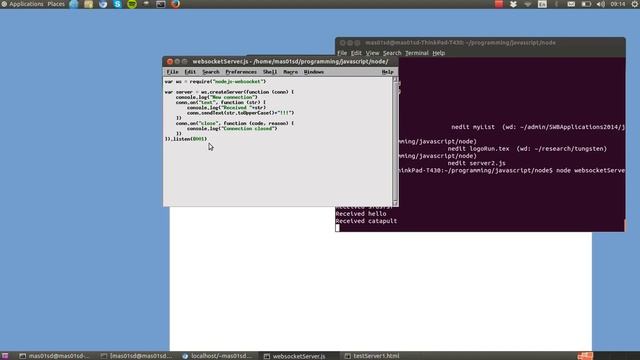The height and width of the screenshot is (360, 640).
Task: Click the blue globe launcher icon
Action: pyautogui.click(x=74, y=4)
